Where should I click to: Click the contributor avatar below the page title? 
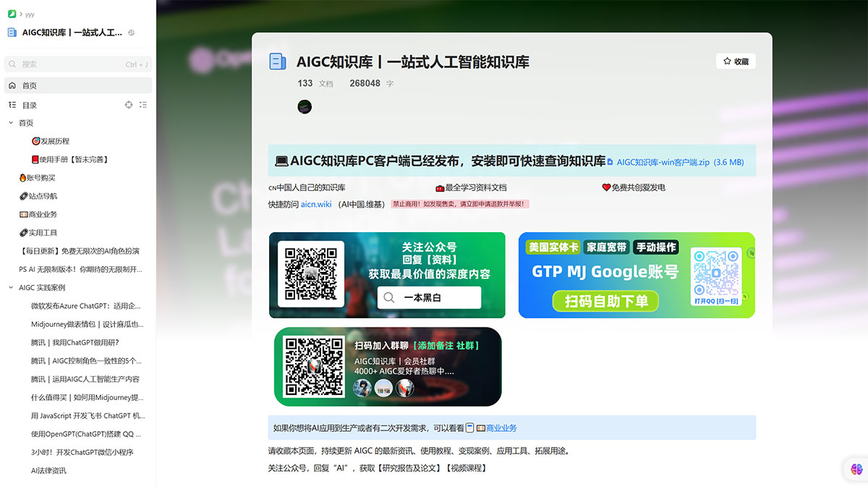pyautogui.click(x=305, y=106)
